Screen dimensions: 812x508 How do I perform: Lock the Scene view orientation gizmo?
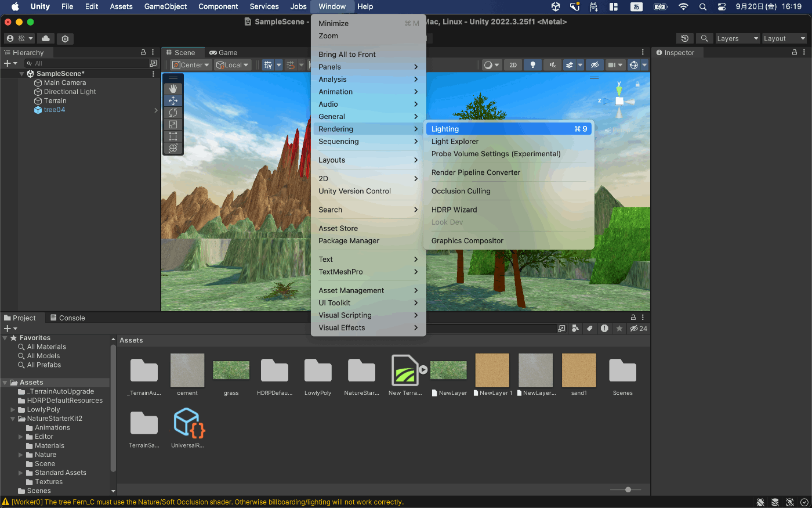[x=637, y=84]
